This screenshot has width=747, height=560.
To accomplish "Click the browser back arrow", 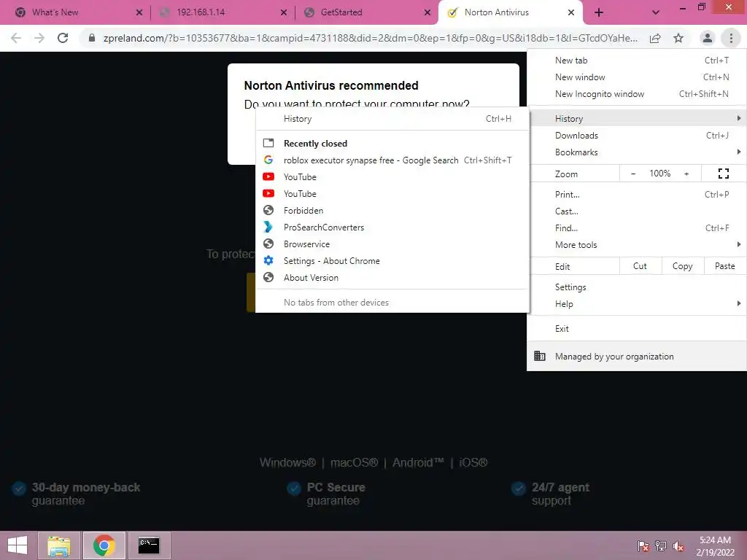I will pos(16,38).
